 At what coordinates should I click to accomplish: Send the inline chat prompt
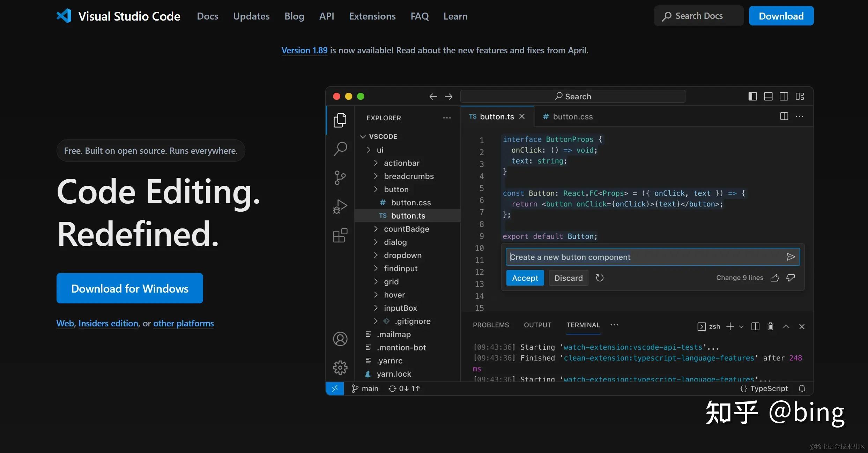coord(791,257)
